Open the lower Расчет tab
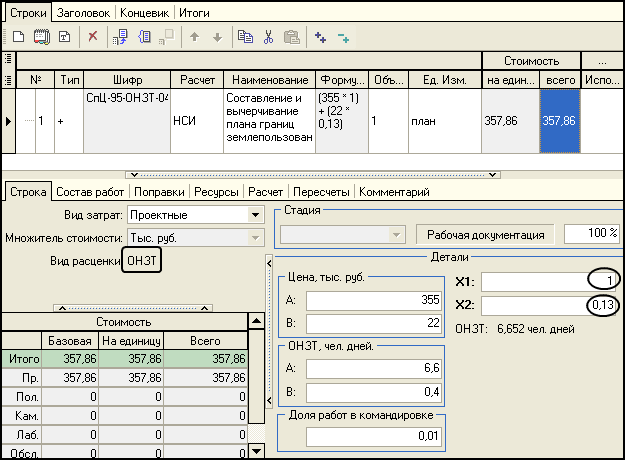This screenshot has height=460, width=625. (265, 192)
